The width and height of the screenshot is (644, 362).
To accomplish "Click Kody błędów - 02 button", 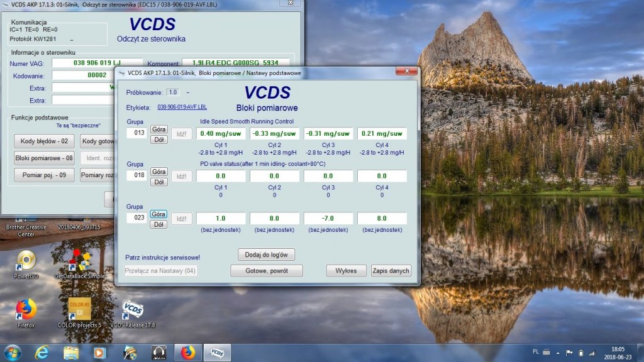I will coord(44,141).
